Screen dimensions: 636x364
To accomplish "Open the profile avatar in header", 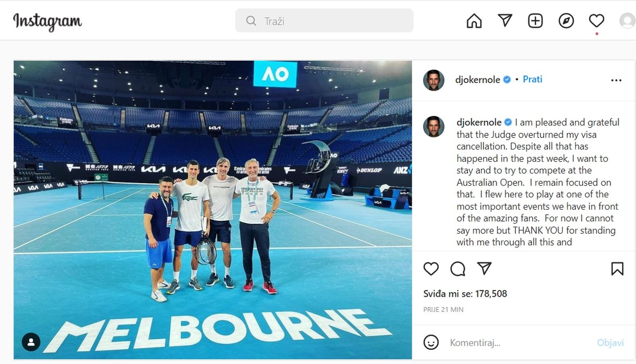I will [627, 21].
